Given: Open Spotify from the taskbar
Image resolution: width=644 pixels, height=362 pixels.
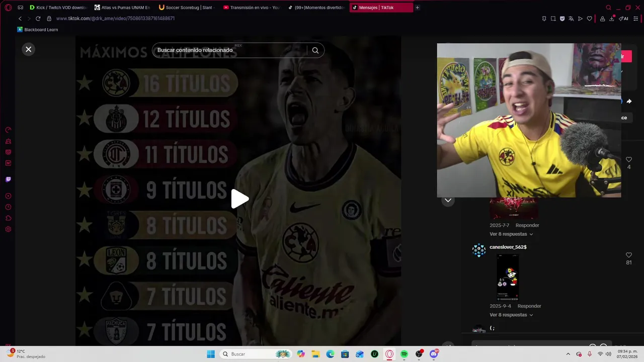Looking at the screenshot, I should click(x=404, y=354).
